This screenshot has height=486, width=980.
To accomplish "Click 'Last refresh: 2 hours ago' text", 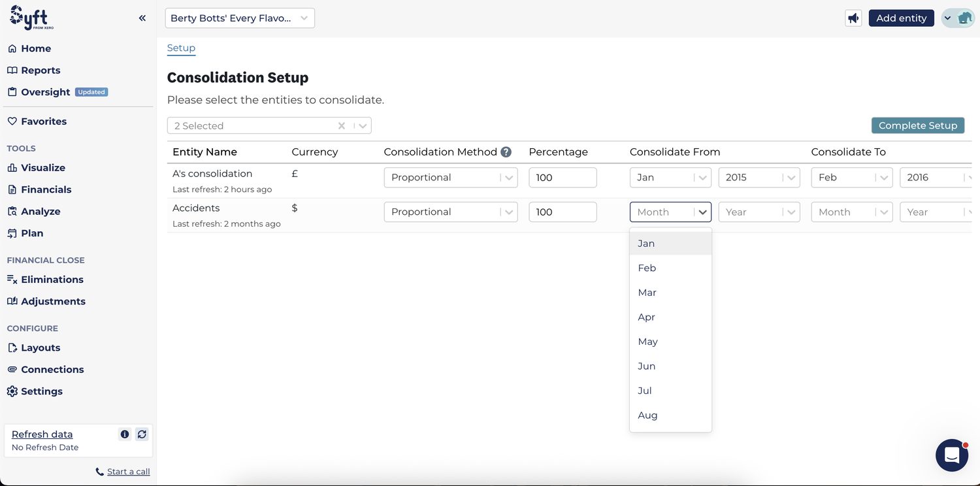I will [222, 189].
